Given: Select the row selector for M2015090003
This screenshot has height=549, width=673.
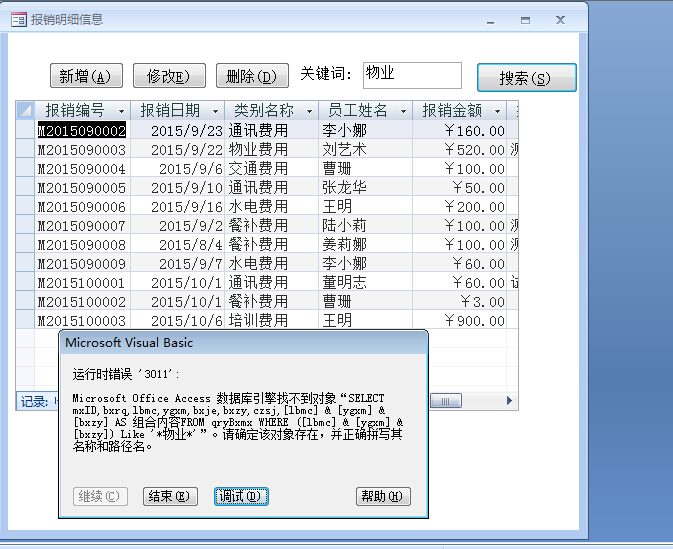Looking at the screenshot, I should [26, 149].
